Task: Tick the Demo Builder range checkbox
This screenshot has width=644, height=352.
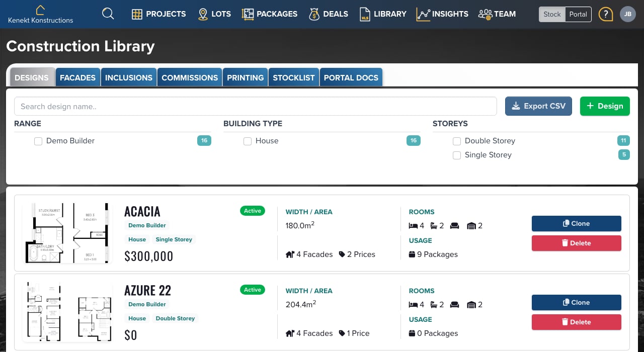Action: coord(38,141)
